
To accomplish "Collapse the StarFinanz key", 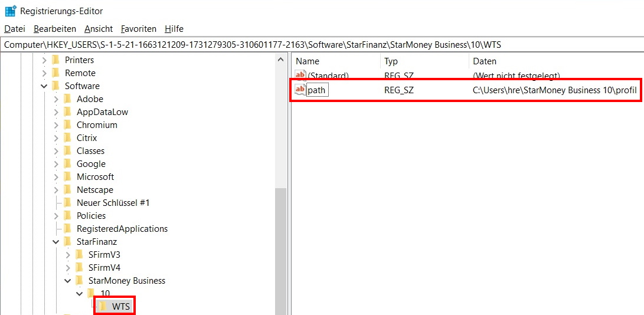I will click(x=56, y=242).
